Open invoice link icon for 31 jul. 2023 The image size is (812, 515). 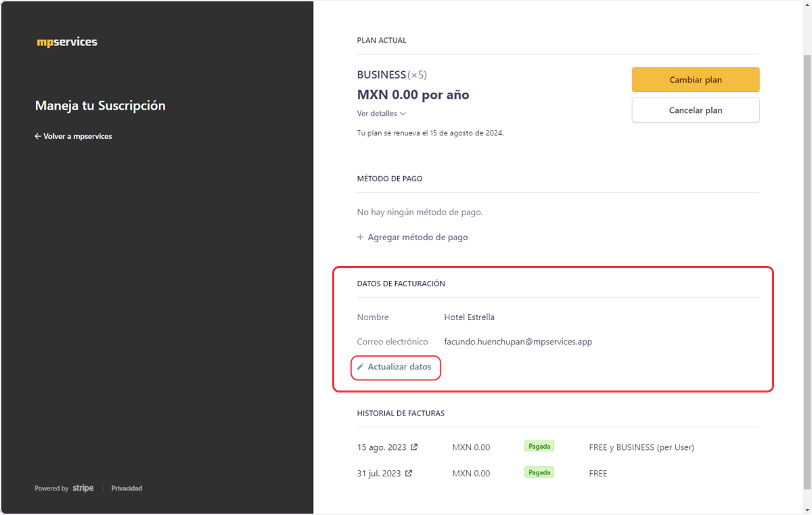409,474
